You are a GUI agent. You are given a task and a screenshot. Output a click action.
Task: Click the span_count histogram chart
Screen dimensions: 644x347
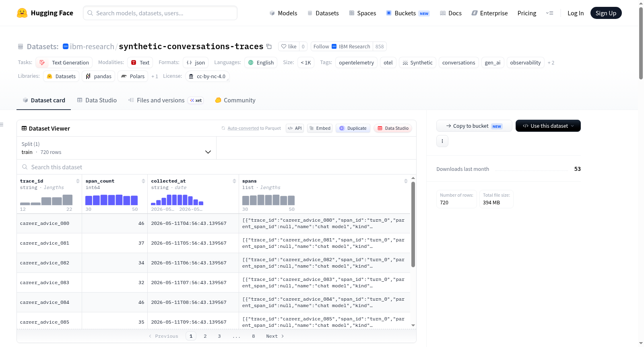111,200
